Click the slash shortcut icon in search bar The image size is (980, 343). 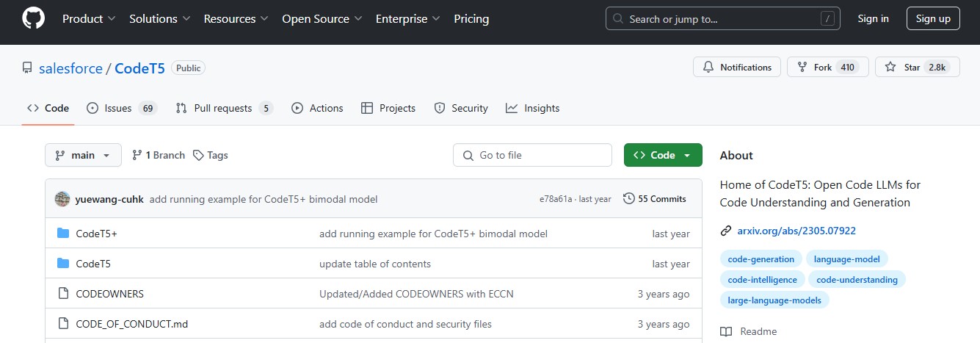click(x=827, y=19)
